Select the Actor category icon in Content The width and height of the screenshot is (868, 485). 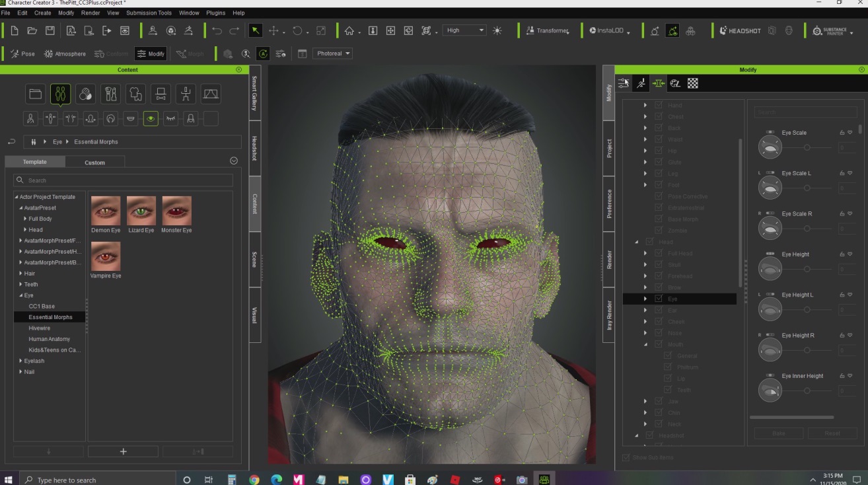point(60,94)
